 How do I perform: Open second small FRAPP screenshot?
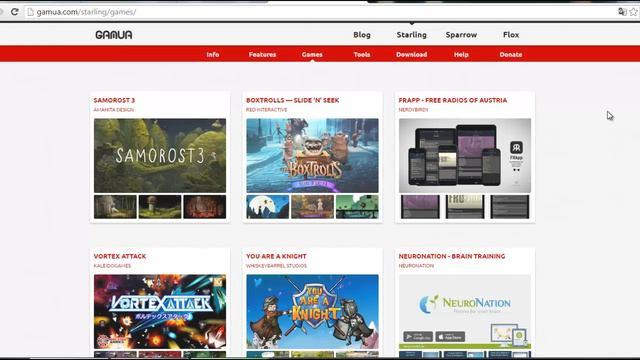point(465,207)
